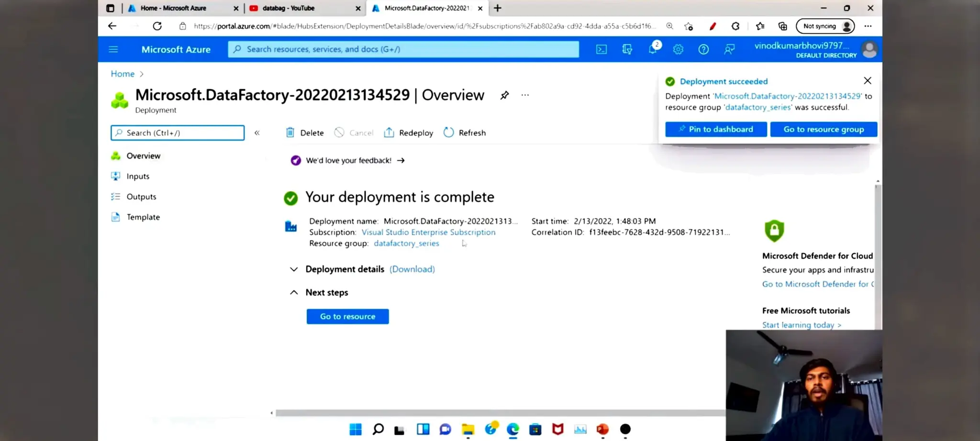
Task: Click the greyed-out Cancel toolbar item
Action: tap(354, 133)
